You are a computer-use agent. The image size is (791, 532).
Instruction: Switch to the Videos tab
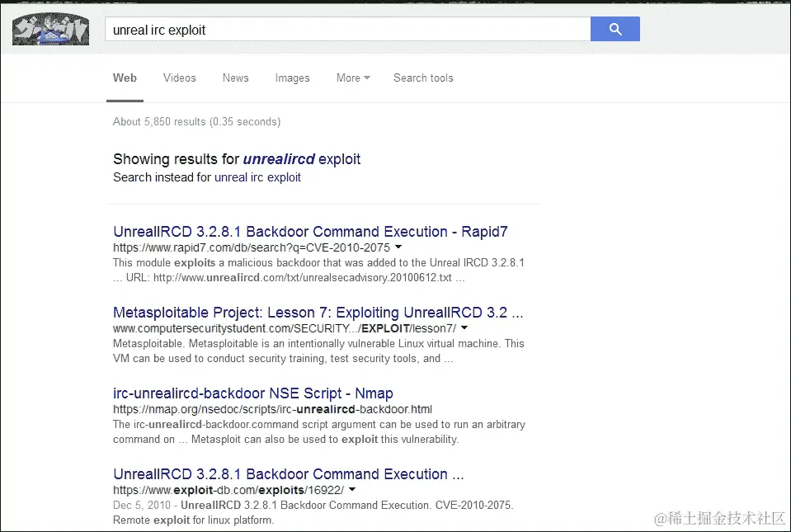pos(179,78)
